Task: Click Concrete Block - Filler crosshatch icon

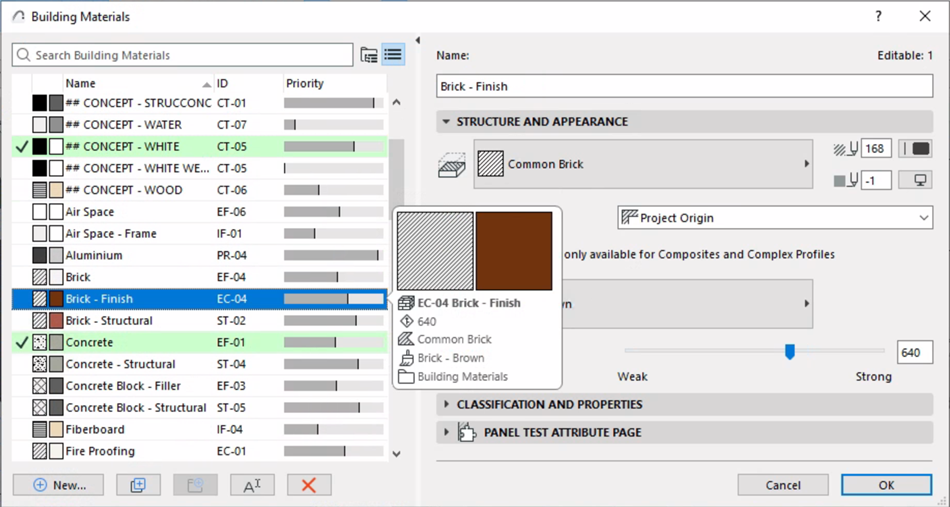Action: pos(39,386)
